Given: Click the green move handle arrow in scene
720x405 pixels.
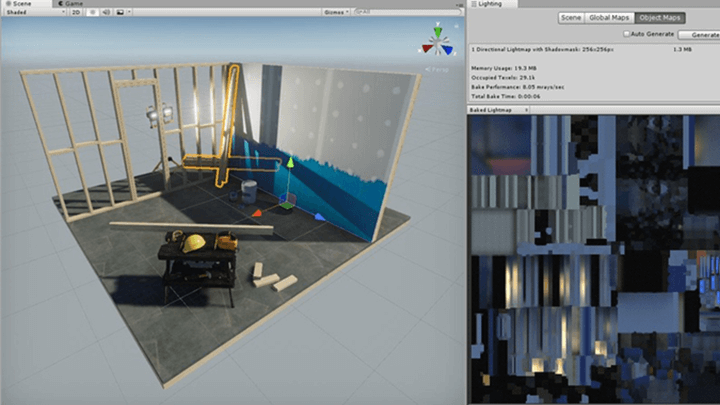Looking at the screenshot, I should tap(290, 163).
